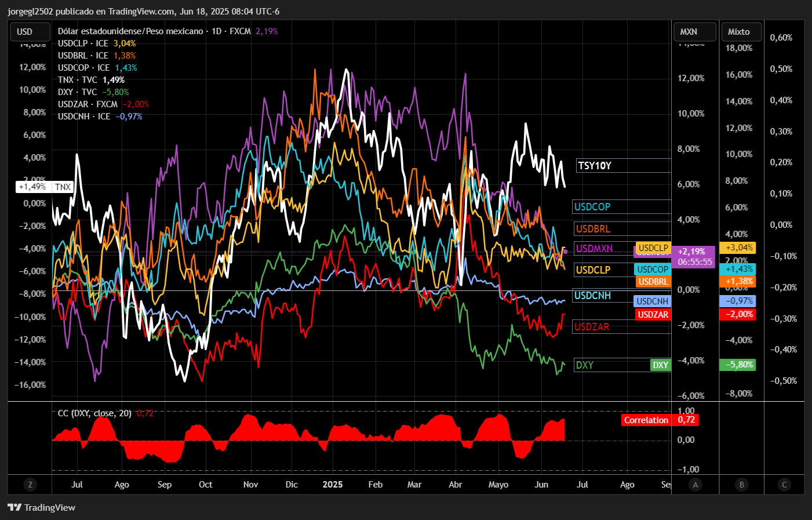Click the Abr label on time axis
The image size is (812, 520).
pyautogui.click(x=456, y=485)
